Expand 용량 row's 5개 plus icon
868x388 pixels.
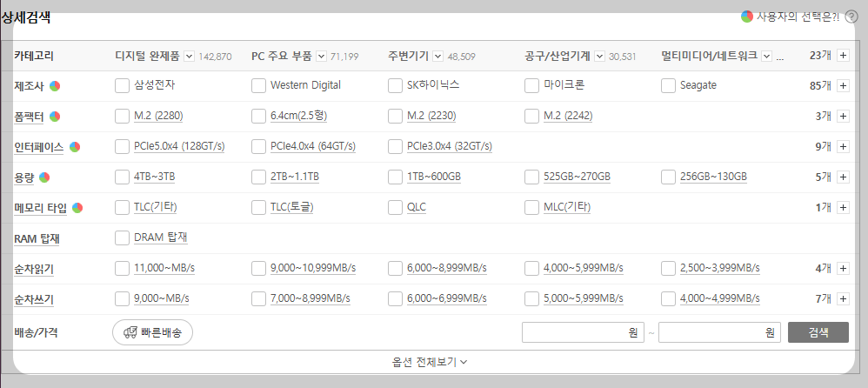click(843, 177)
